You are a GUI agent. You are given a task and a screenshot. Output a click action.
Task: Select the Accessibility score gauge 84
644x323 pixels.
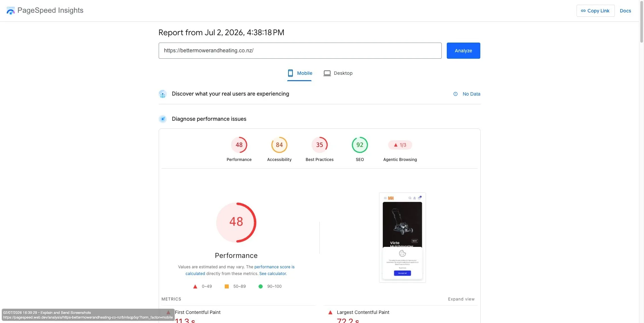(279, 145)
